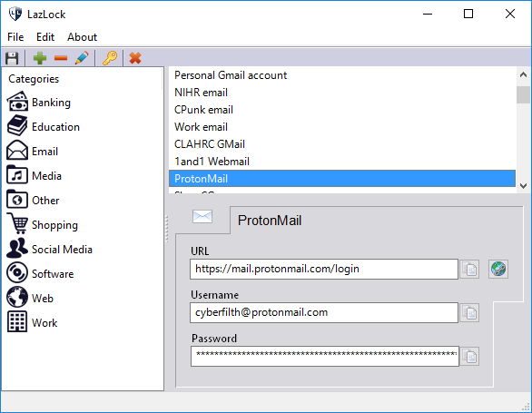Open password key tool in toolbar

110,58
